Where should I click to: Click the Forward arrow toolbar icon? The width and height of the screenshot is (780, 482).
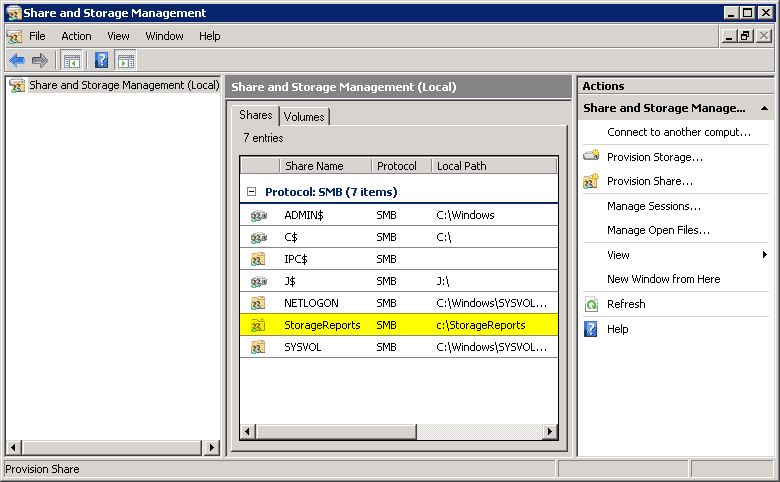point(39,61)
